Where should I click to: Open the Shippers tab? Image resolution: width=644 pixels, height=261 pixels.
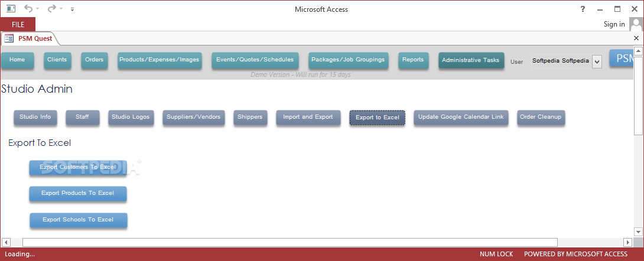[x=250, y=118]
